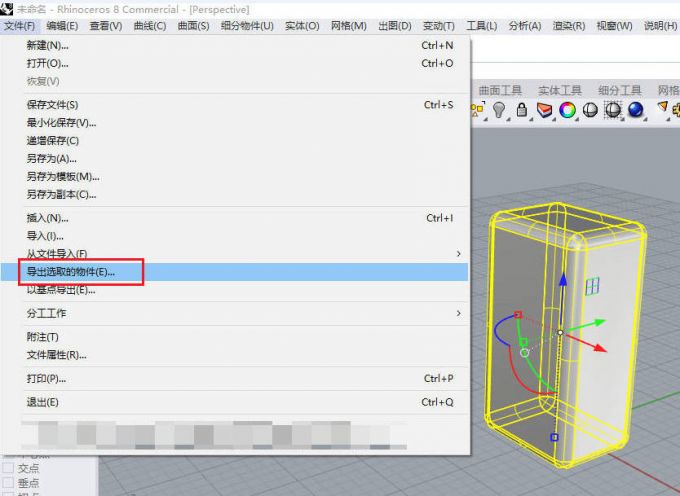The height and width of the screenshot is (496, 680).
Task: Choose 以基点导出(E)... menu entry
Action: coord(234,290)
